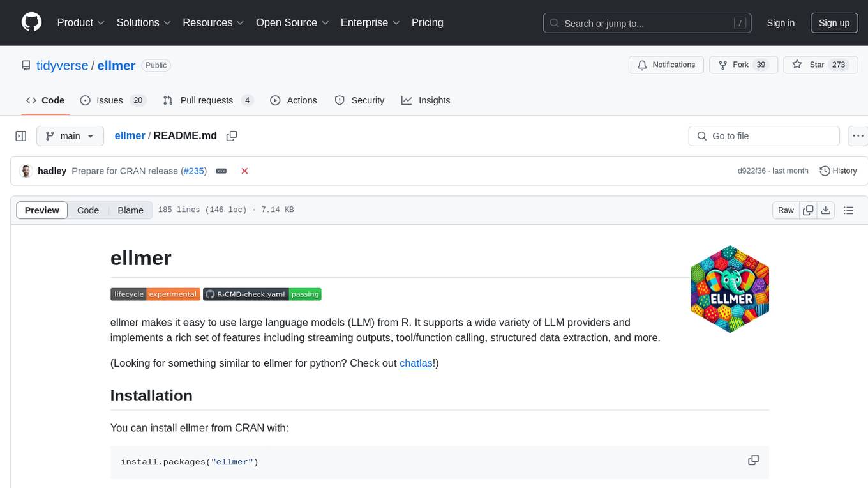Switch to the Code tab
The image size is (868, 488).
[x=45, y=100]
